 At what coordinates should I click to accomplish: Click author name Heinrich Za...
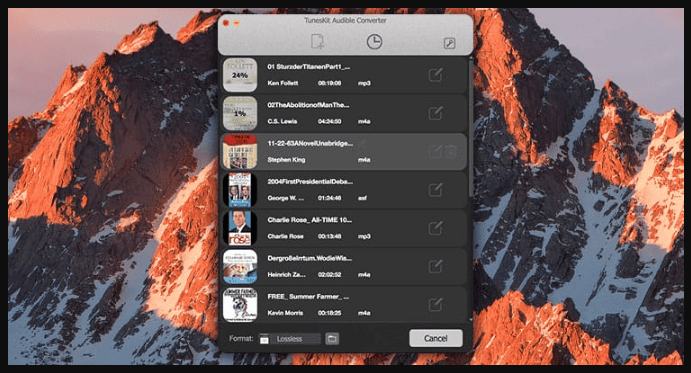[x=286, y=275]
